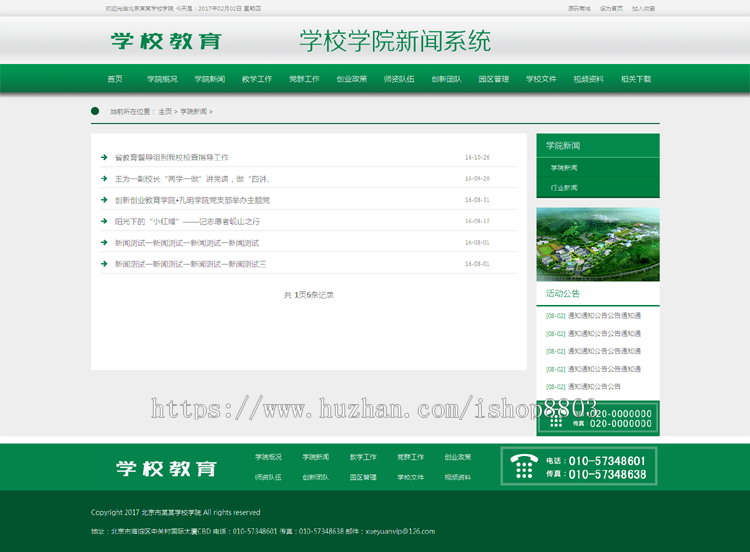Screen dimensions: 750x552
Task: Open 学院概况 in the main navigation
Action: 162,79
